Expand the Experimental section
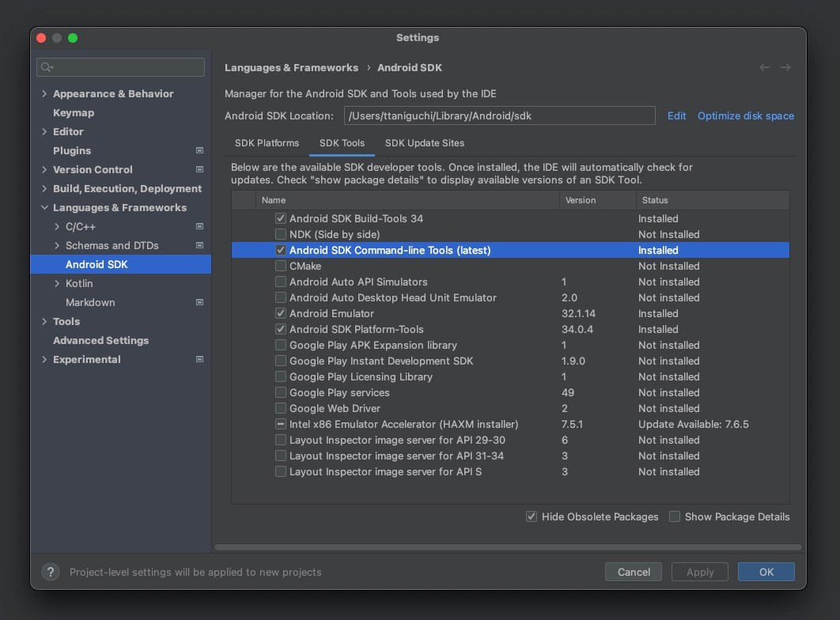The width and height of the screenshot is (840, 620). tap(44, 360)
